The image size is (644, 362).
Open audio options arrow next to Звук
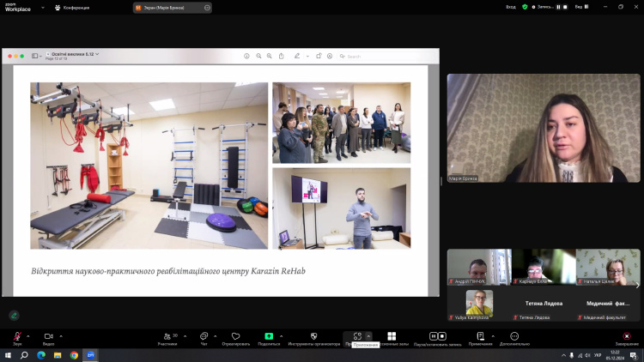tap(28, 336)
